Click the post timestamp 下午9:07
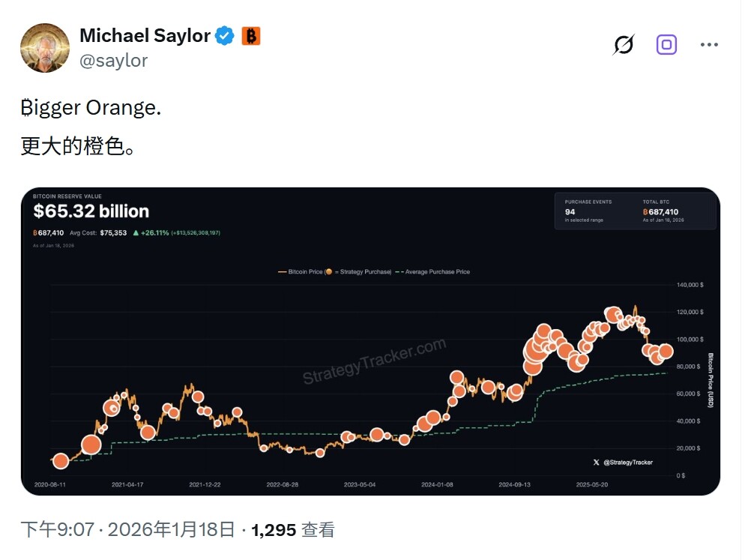 57,530
